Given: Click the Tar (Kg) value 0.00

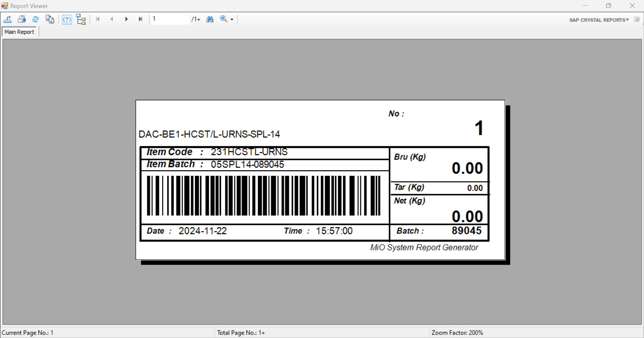Looking at the screenshot, I should pyautogui.click(x=475, y=188).
